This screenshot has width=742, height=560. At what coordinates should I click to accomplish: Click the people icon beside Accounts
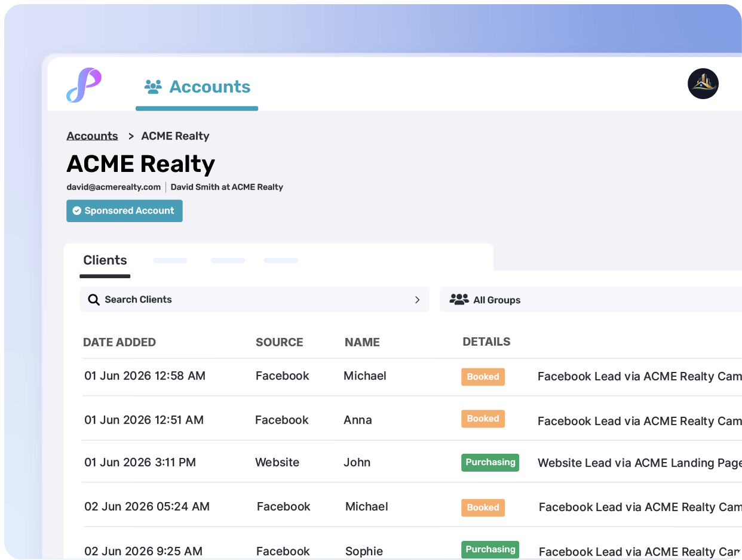click(153, 87)
